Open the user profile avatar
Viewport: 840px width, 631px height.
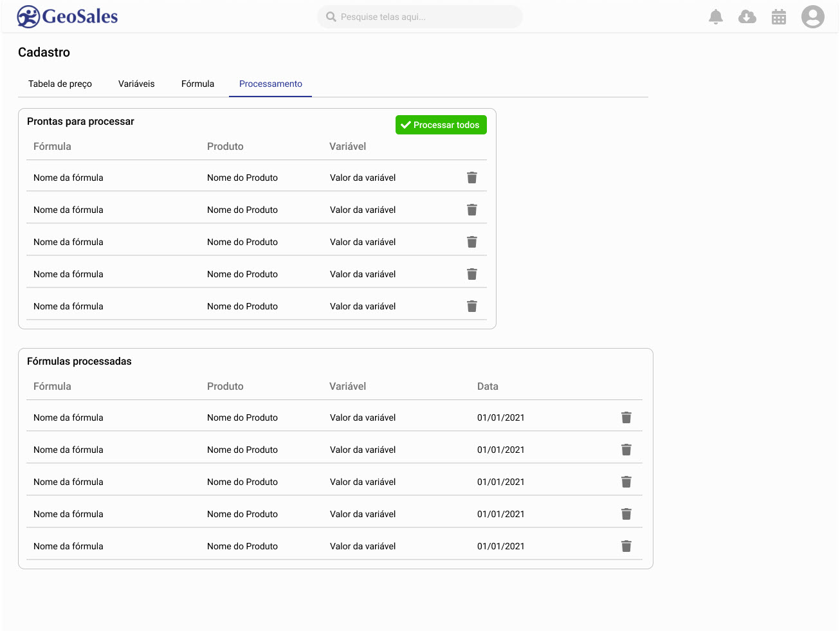coord(813,17)
